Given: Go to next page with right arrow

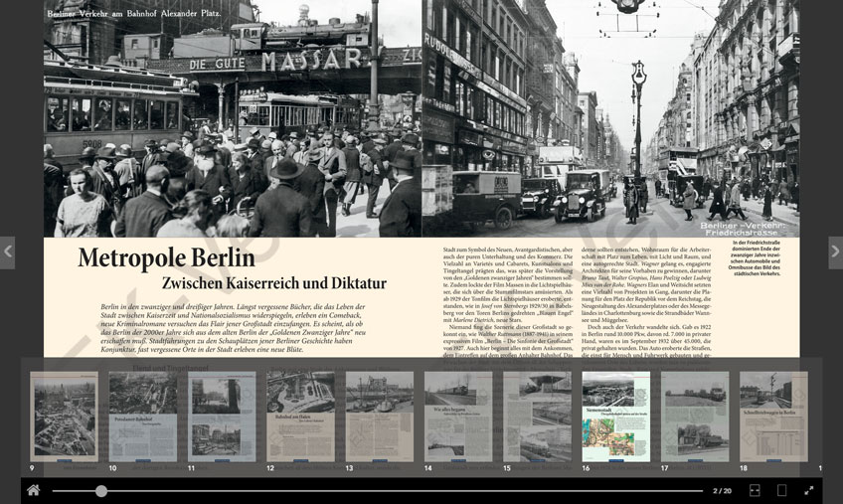Looking at the screenshot, I should (835, 252).
